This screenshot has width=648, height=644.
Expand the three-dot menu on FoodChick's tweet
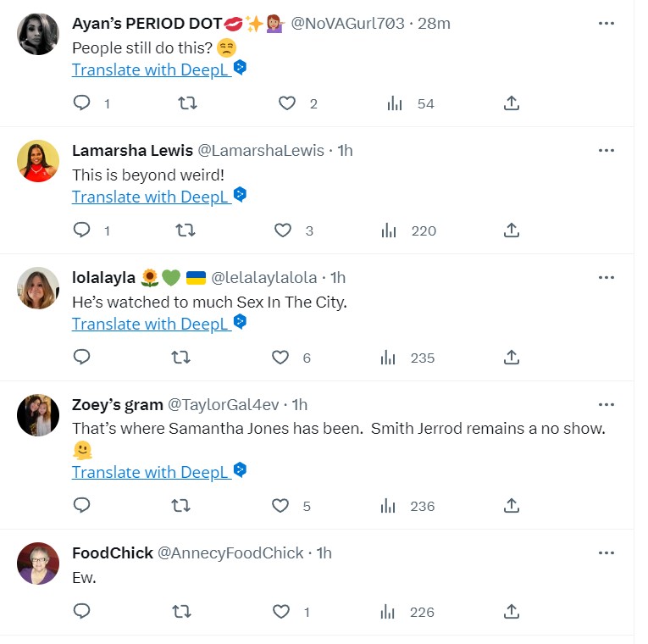pos(606,553)
